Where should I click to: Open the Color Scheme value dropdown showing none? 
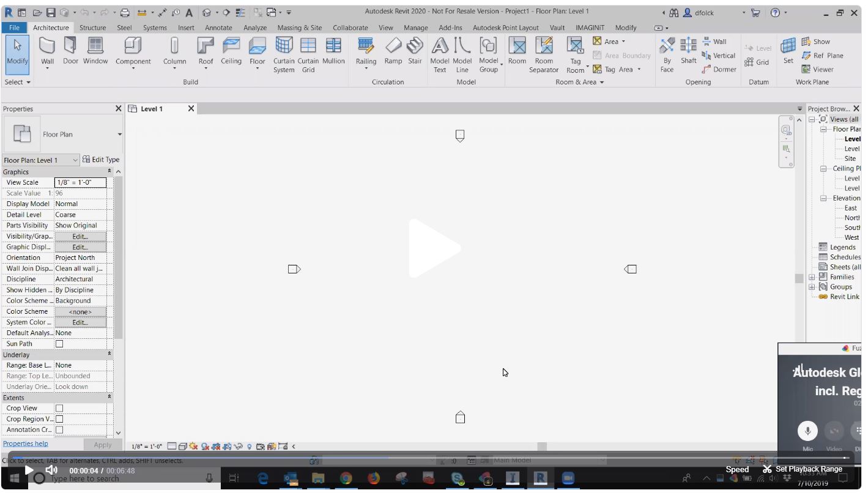80,311
